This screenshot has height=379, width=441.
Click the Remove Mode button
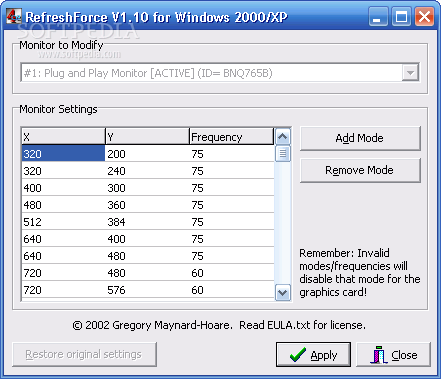[360, 170]
